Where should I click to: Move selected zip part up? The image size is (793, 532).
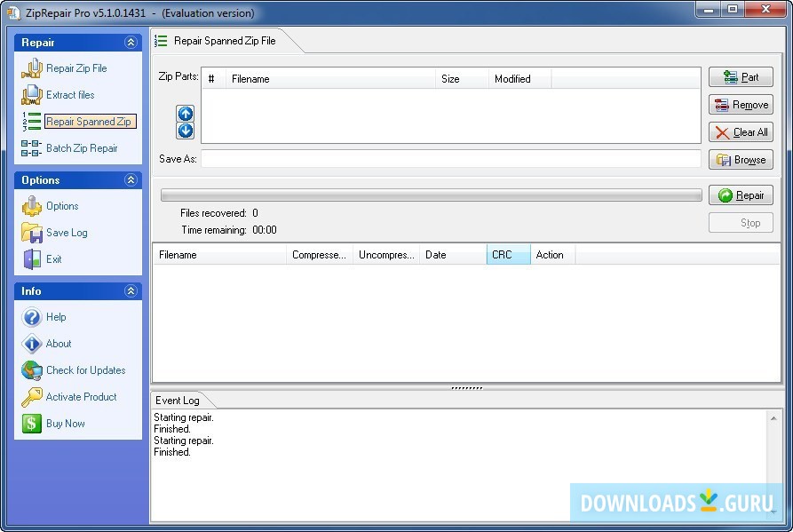pos(185,114)
